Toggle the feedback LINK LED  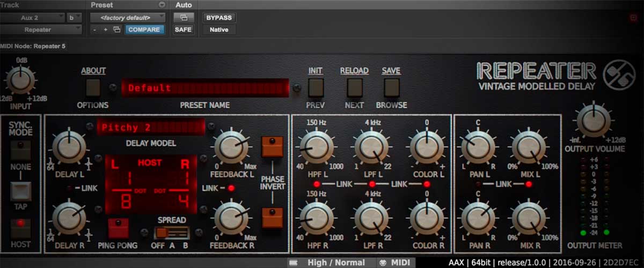[231, 188]
